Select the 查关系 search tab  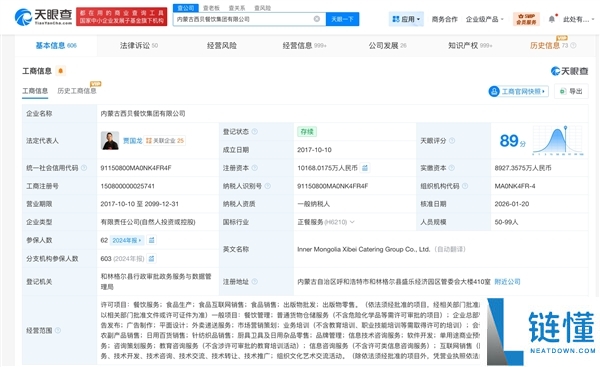pyautogui.click(x=236, y=8)
